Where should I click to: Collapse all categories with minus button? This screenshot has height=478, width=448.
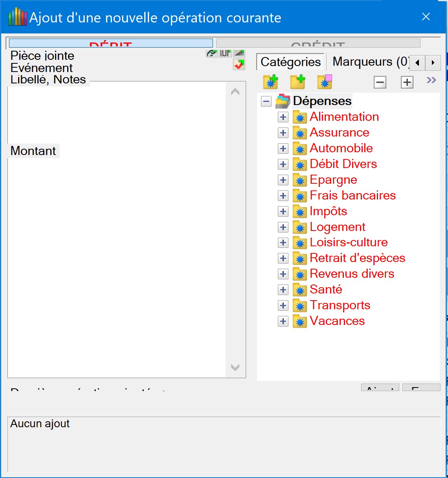pyautogui.click(x=380, y=82)
